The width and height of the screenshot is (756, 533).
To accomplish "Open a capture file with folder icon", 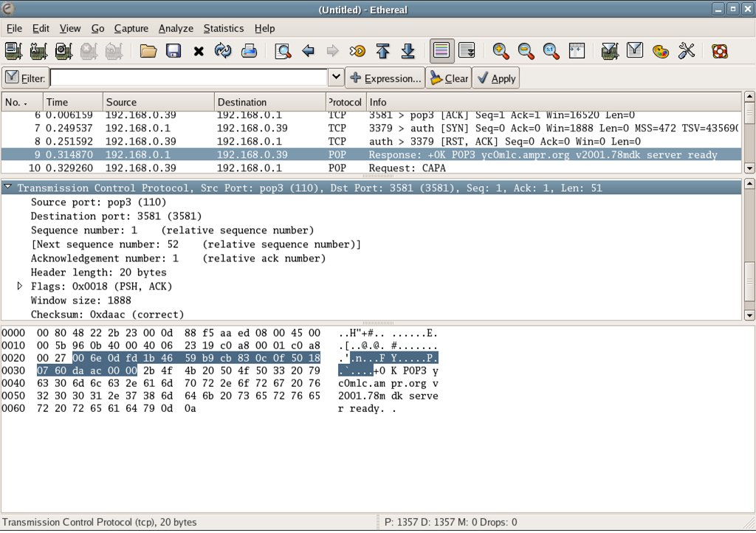I will point(148,51).
